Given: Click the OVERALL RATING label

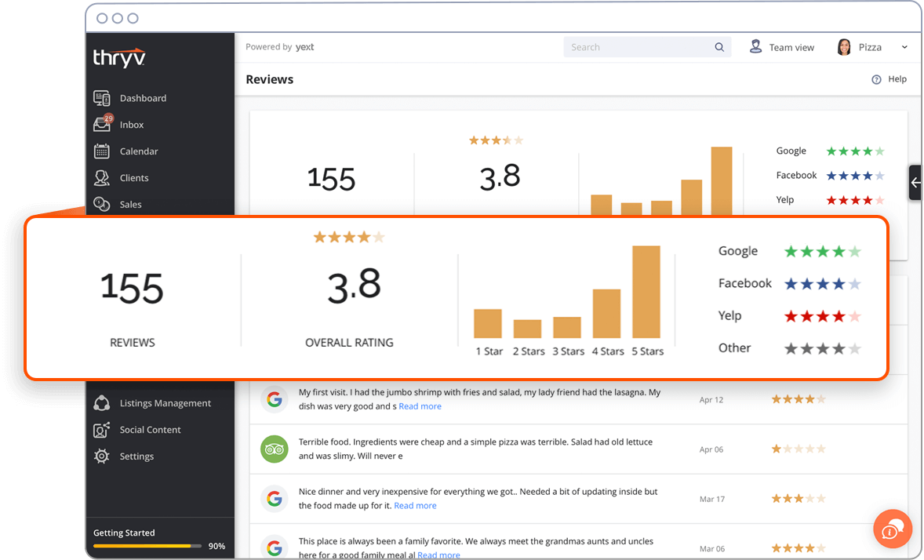Looking at the screenshot, I should (x=350, y=343).
